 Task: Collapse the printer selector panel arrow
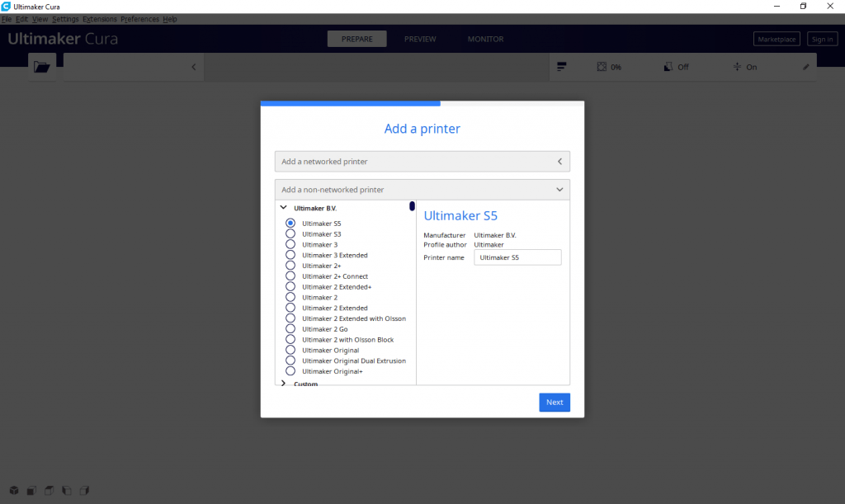tap(193, 67)
